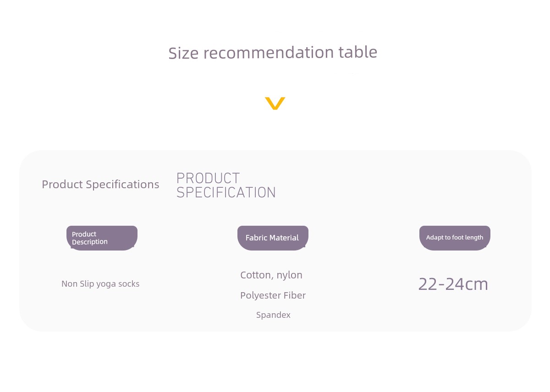This screenshot has width=550, height=392.
Task: Click the Polyester Fiber text
Action: coord(273,295)
